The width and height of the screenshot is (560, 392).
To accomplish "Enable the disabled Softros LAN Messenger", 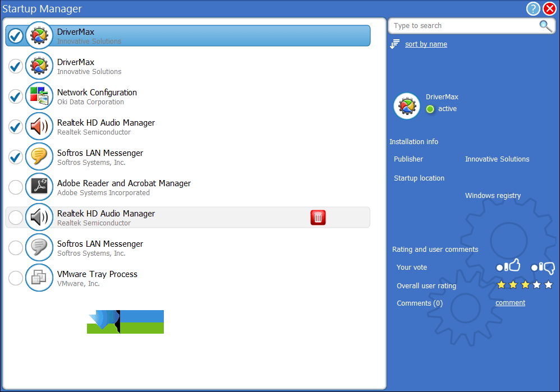I will click(x=16, y=248).
